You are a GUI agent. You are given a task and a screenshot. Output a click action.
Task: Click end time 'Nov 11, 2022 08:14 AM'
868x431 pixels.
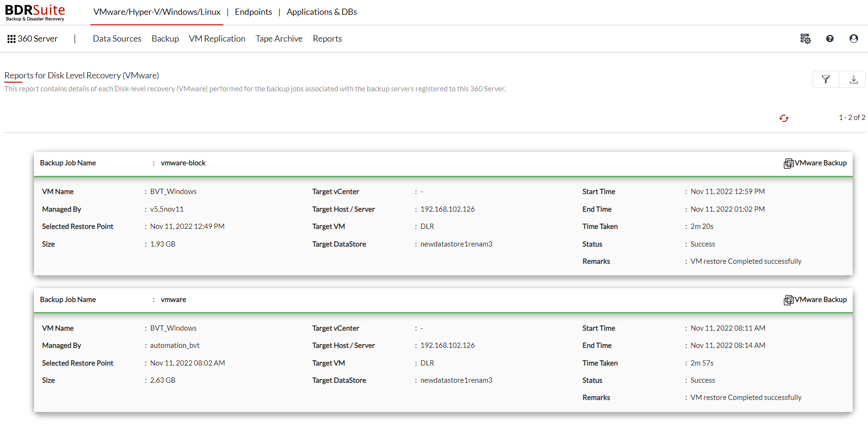[728, 345]
